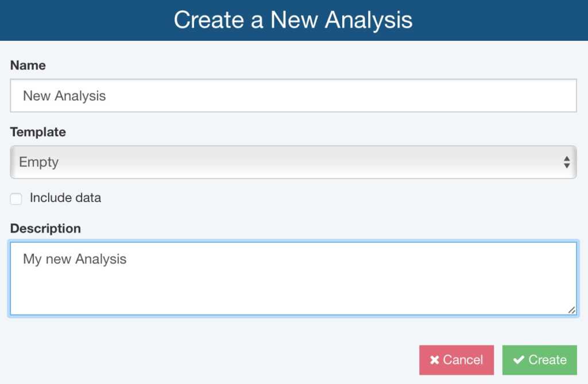This screenshot has height=384, width=588.
Task: Click the checkmark icon on the Create button
Action: (519, 360)
